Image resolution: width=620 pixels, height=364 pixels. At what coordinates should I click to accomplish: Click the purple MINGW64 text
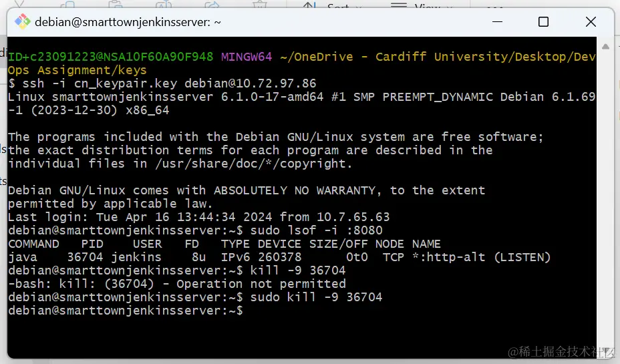point(247,57)
